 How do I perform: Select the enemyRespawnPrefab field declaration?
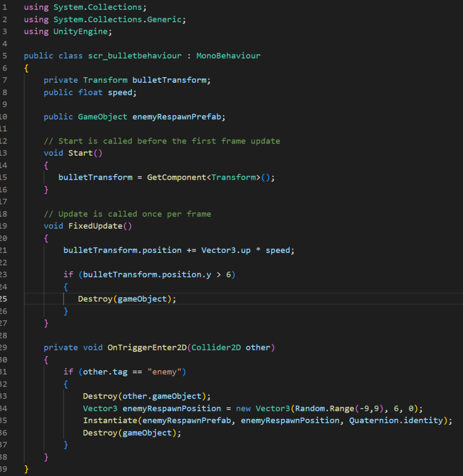(x=178, y=117)
